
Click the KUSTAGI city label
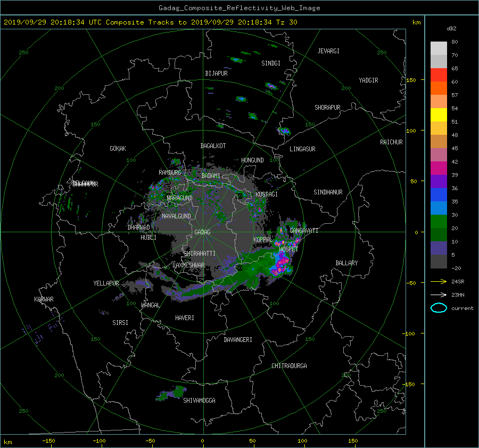[267, 194]
